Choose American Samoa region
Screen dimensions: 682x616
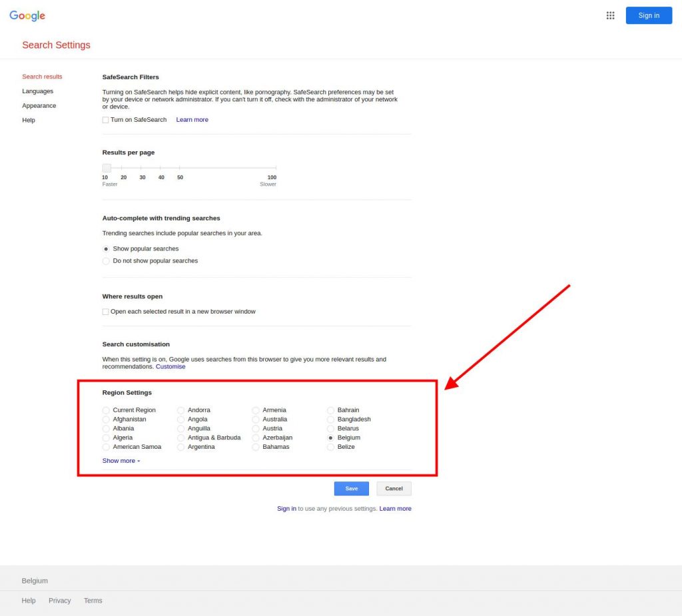point(106,447)
